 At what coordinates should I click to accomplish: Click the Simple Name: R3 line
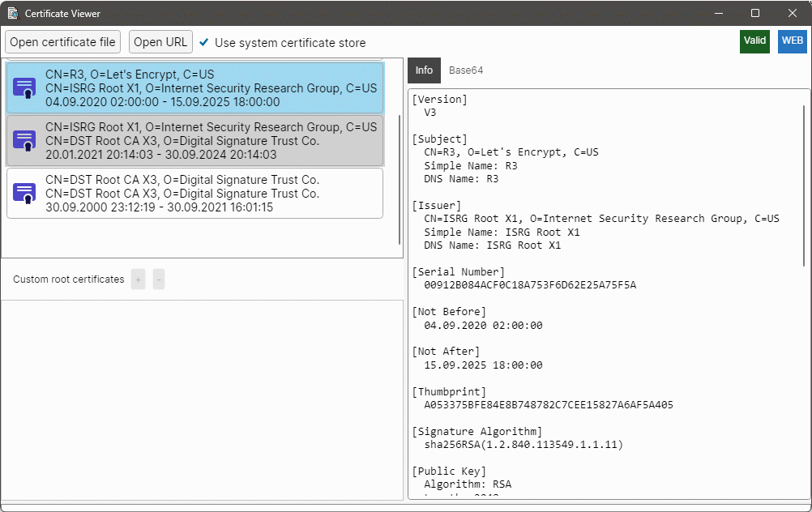(x=471, y=166)
